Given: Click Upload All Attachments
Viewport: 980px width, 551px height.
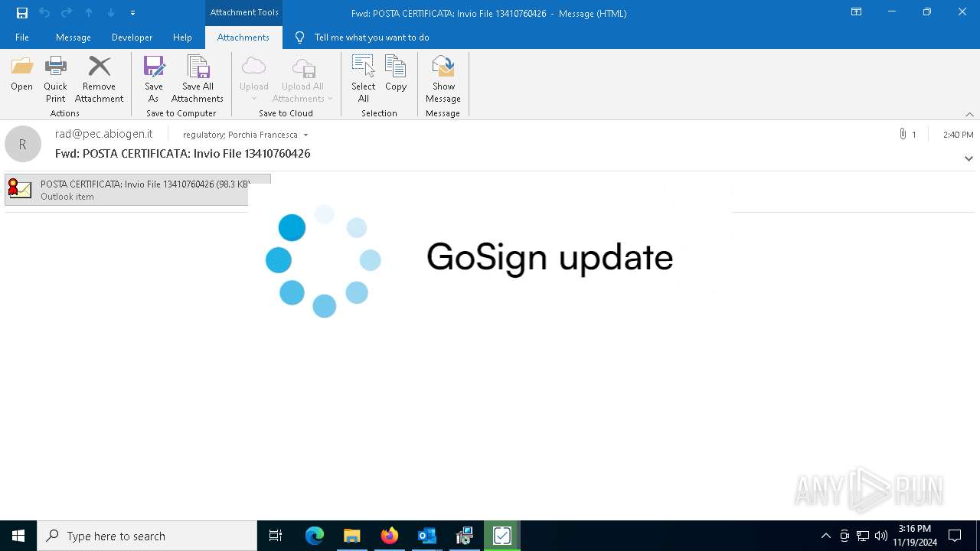Looking at the screenshot, I should click(303, 80).
